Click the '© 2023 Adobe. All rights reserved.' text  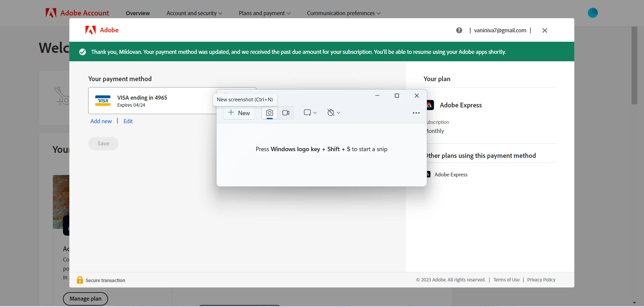coord(451,280)
